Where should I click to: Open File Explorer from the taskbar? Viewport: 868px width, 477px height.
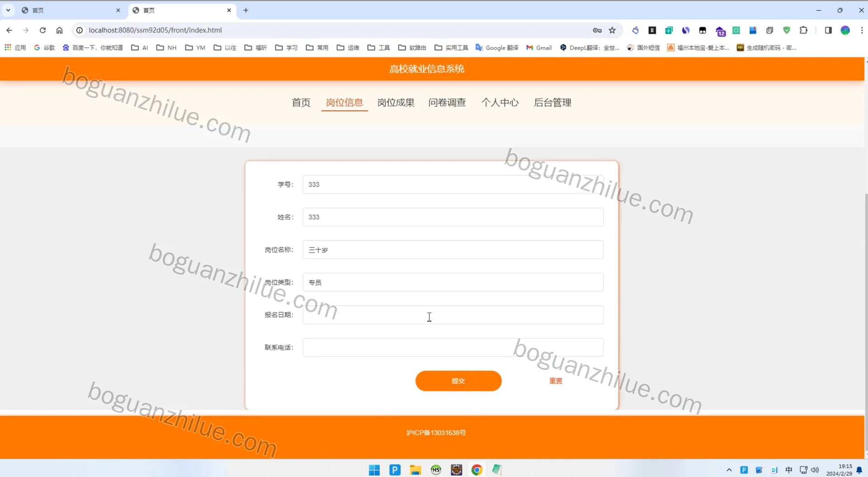[415, 470]
